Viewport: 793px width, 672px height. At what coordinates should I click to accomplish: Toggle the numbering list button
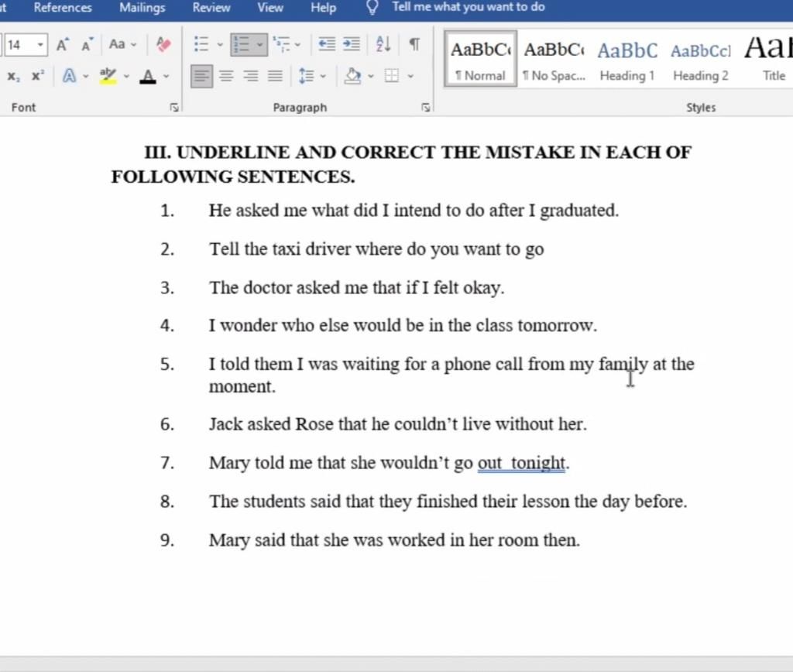241,44
